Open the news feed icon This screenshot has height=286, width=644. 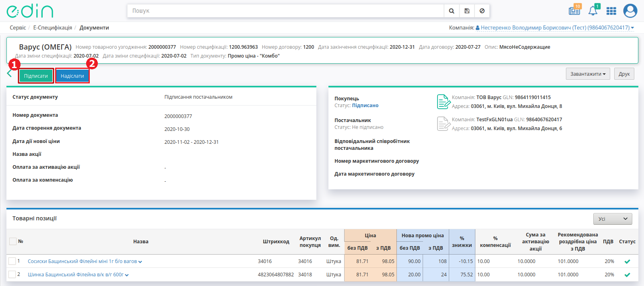click(574, 10)
